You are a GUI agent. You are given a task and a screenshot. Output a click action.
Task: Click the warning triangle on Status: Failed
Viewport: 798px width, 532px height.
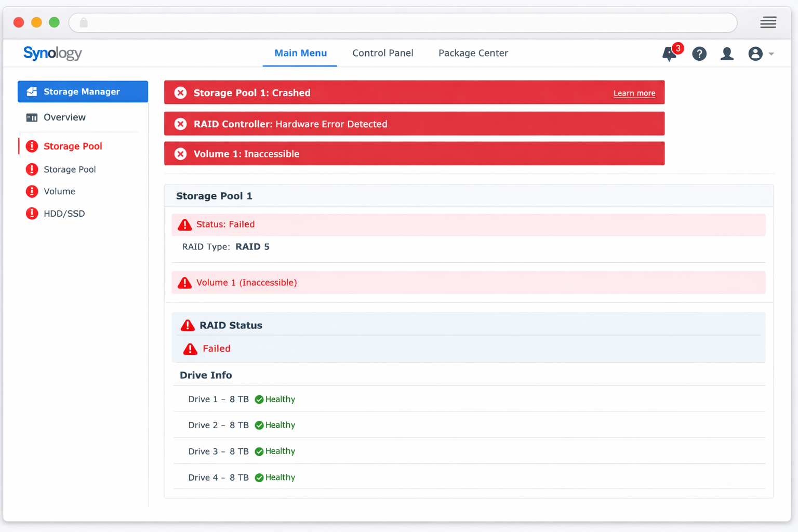point(184,224)
